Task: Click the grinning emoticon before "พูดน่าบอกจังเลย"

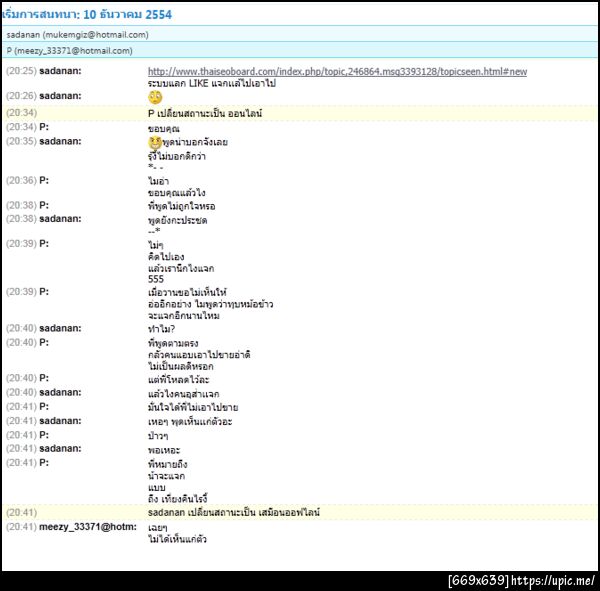Action: [155, 142]
